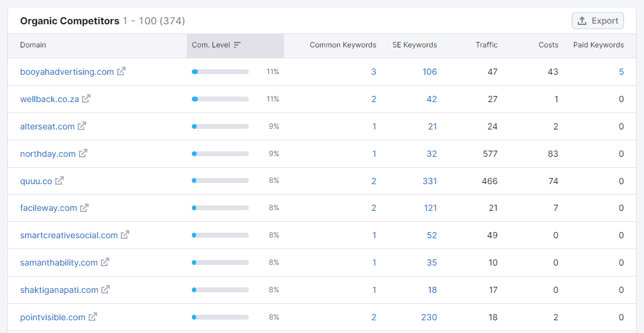Open quuu.co external link icon
This screenshot has height=333, width=644.
coord(59,180)
